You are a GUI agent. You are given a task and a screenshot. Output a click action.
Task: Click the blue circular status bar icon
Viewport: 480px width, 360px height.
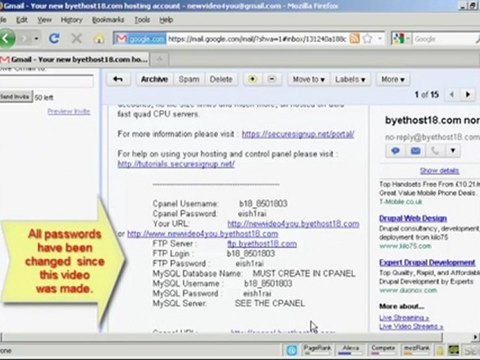[x=292, y=350]
